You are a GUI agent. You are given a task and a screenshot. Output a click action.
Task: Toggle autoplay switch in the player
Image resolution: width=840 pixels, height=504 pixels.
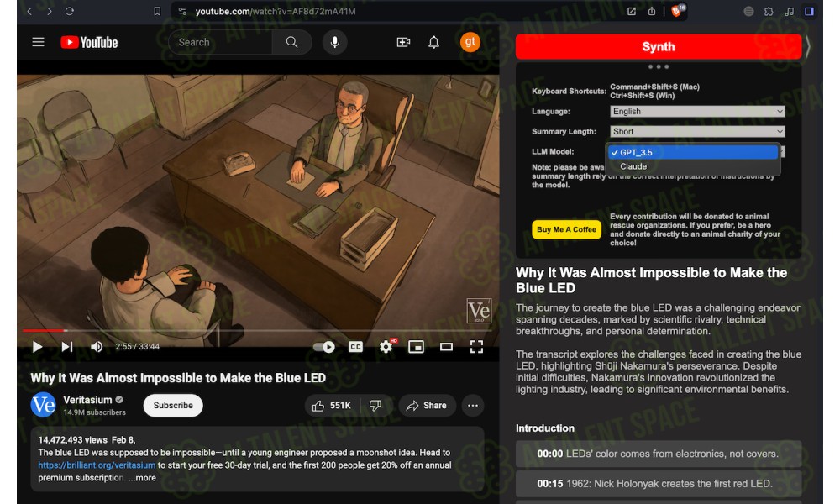click(324, 347)
